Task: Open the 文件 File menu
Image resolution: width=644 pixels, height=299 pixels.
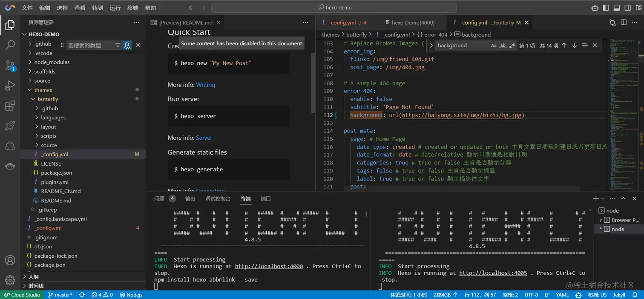Action: (x=27, y=8)
